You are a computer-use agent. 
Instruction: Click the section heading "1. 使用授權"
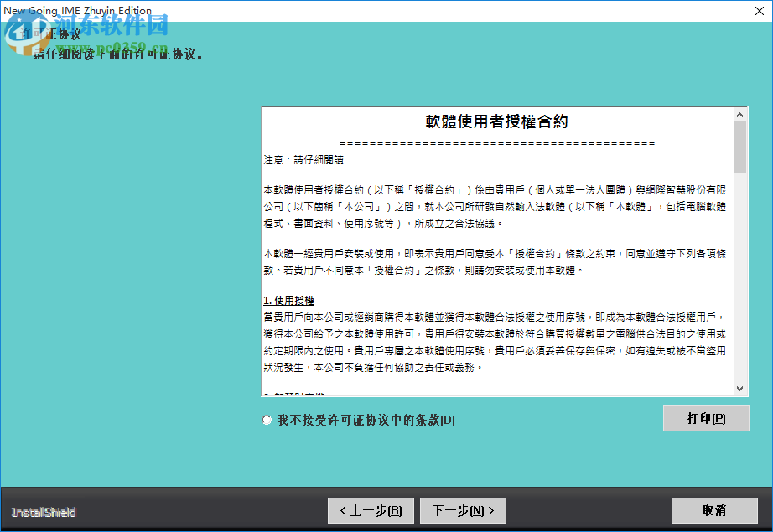click(x=288, y=301)
